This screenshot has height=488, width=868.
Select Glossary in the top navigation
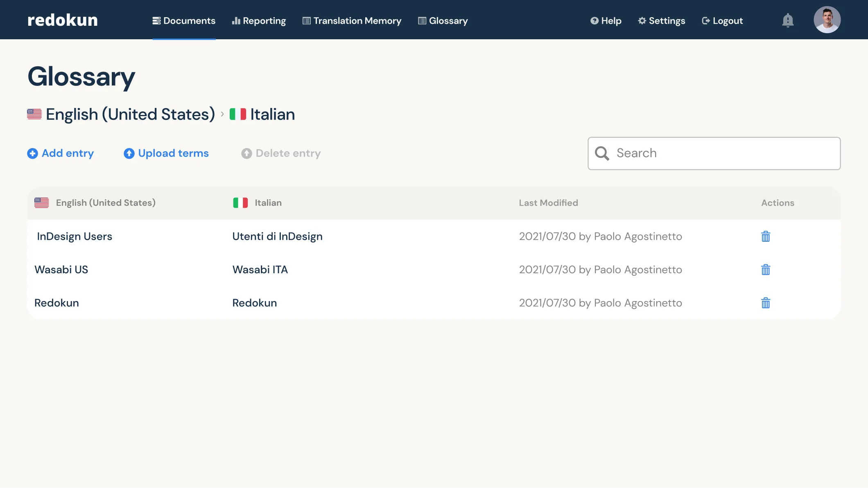[x=443, y=21]
